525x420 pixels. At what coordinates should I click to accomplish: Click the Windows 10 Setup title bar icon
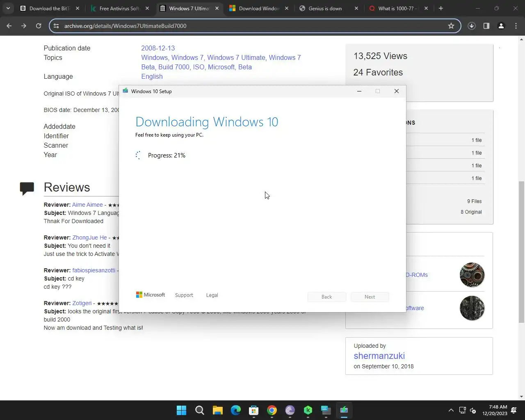coord(126,91)
